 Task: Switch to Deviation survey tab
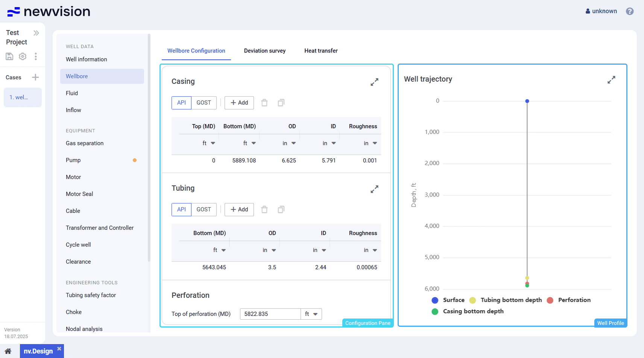[x=264, y=51]
